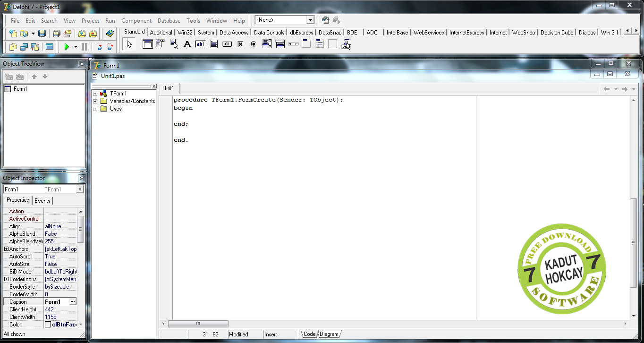The width and height of the screenshot is (644, 343).
Task: Click the Caption ellipsis button
Action: tap(73, 302)
